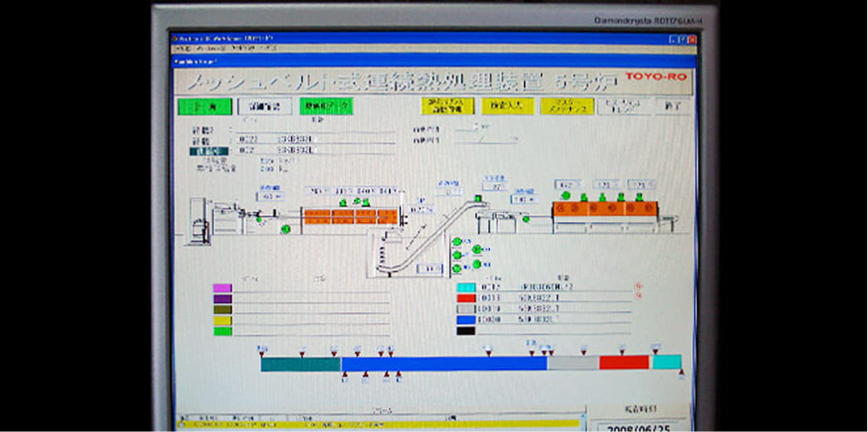868x432 pixels.
Task: Select the teal segment on the belt timeline
Action: pos(300,363)
